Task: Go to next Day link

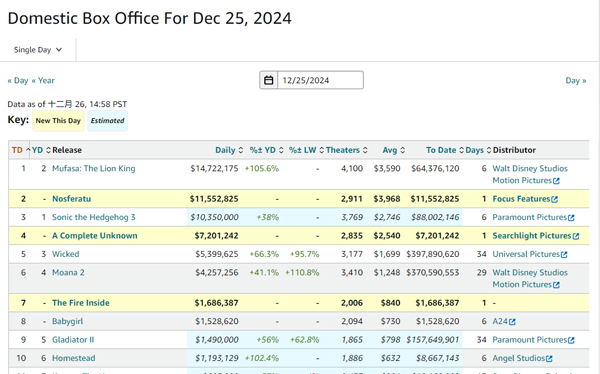Action: tap(576, 81)
